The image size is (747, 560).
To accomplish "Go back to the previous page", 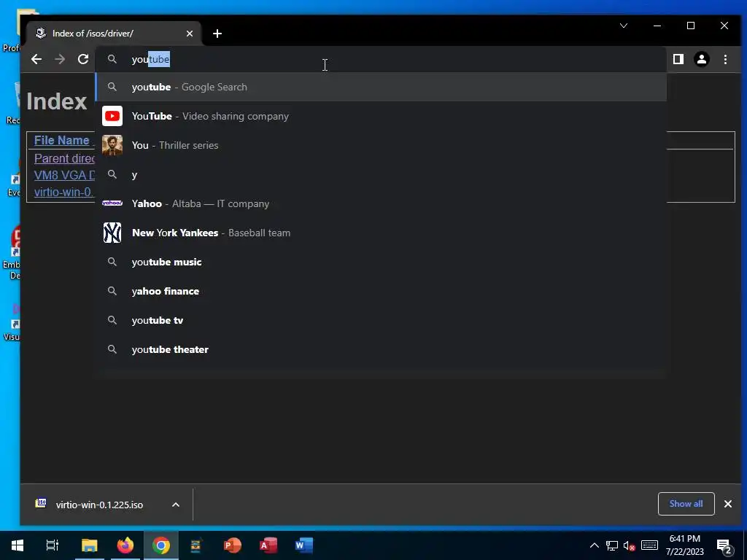I will tap(36, 59).
